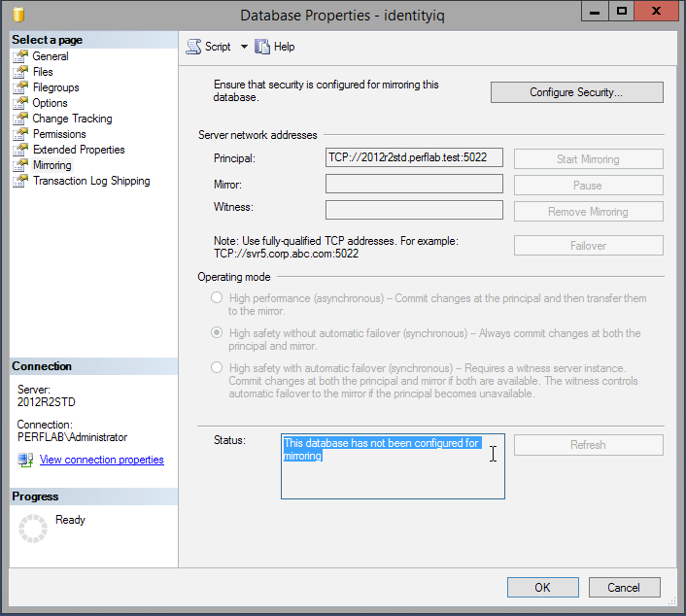Click the 'Connection' section header

coord(42,366)
